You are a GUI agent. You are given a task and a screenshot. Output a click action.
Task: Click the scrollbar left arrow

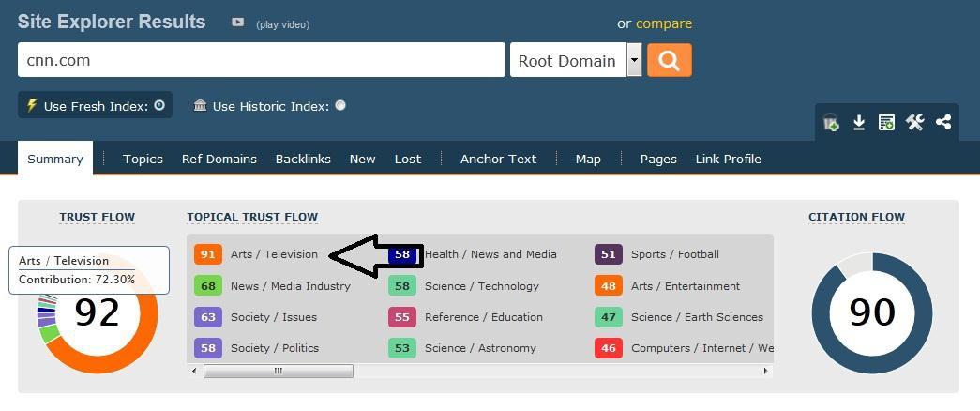tap(194, 371)
